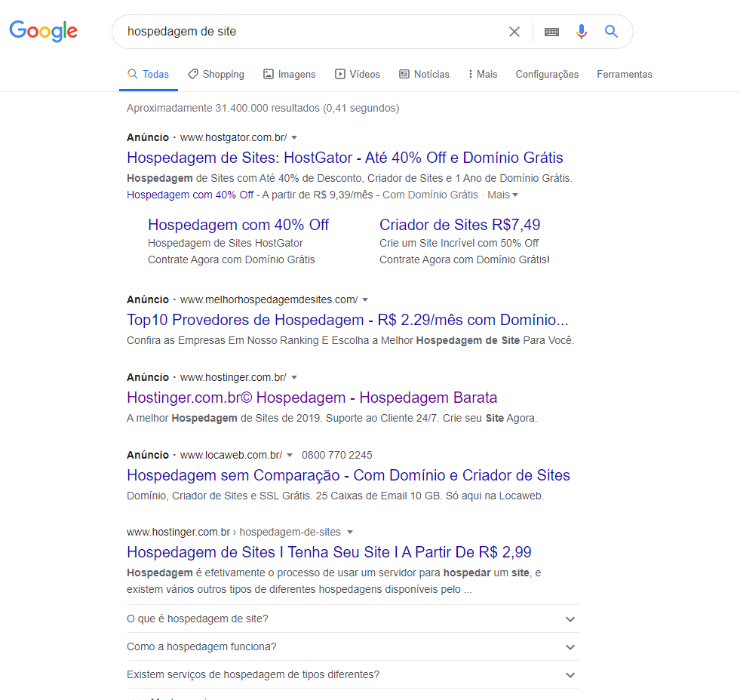Viewport: 740px width, 700px height.
Task: Click the www.hostgator.com.br/ URL text
Action: coord(234,137)
